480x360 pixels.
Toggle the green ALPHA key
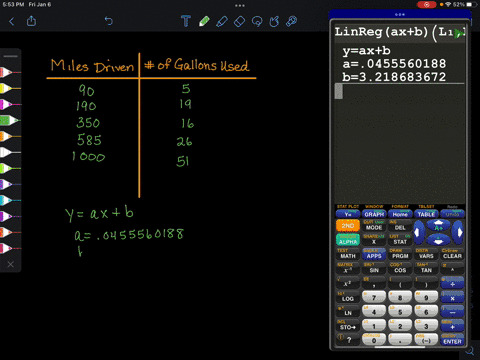[348, 240]
